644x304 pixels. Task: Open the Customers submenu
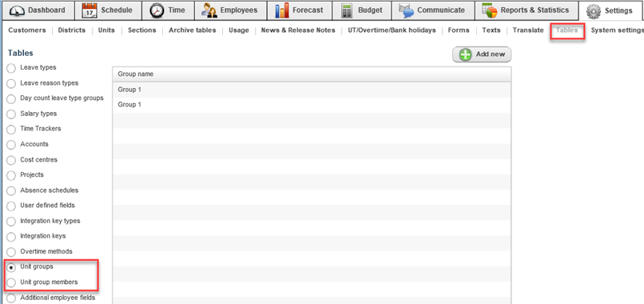[27, 30]
